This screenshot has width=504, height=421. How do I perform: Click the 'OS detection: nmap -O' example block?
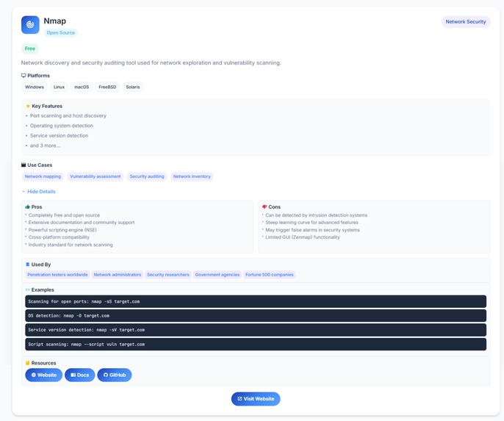click(x=256, y=316)
